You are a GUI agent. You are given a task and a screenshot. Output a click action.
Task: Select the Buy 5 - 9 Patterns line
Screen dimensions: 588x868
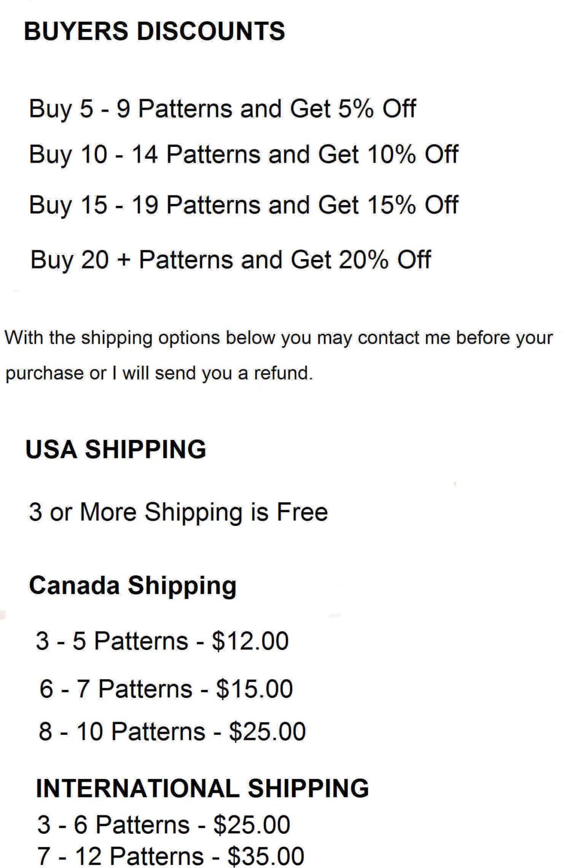point(222,109)
